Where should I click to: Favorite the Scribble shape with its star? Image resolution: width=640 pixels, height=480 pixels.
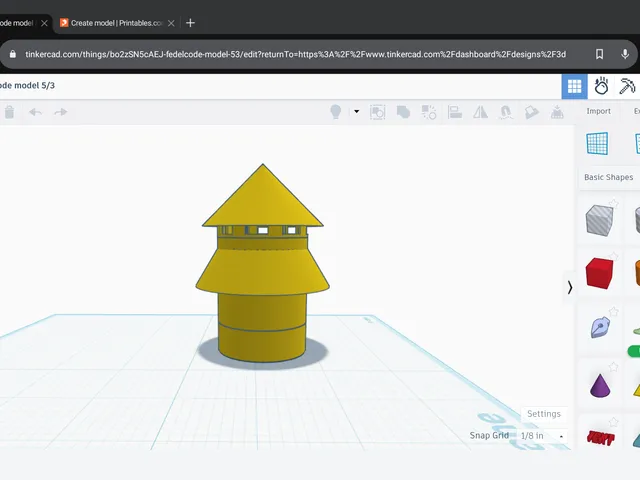point(613,312)
